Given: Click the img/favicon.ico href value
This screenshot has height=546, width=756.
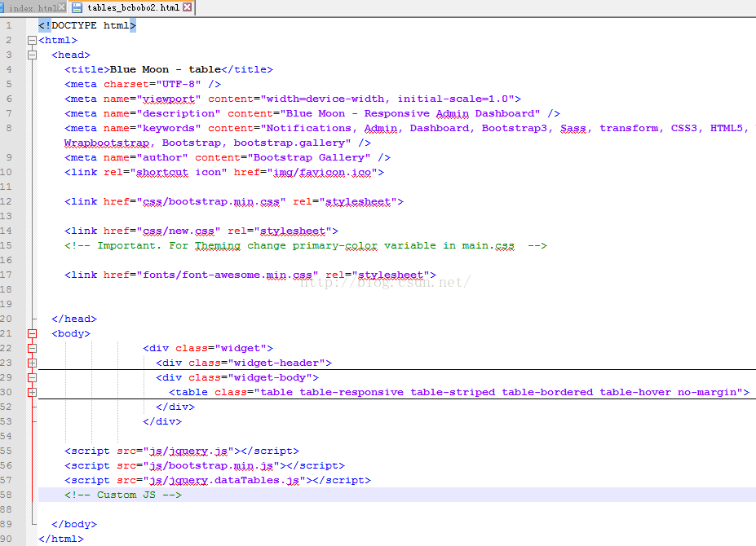Looking at the screenshot, I should [x=322, y=173].
